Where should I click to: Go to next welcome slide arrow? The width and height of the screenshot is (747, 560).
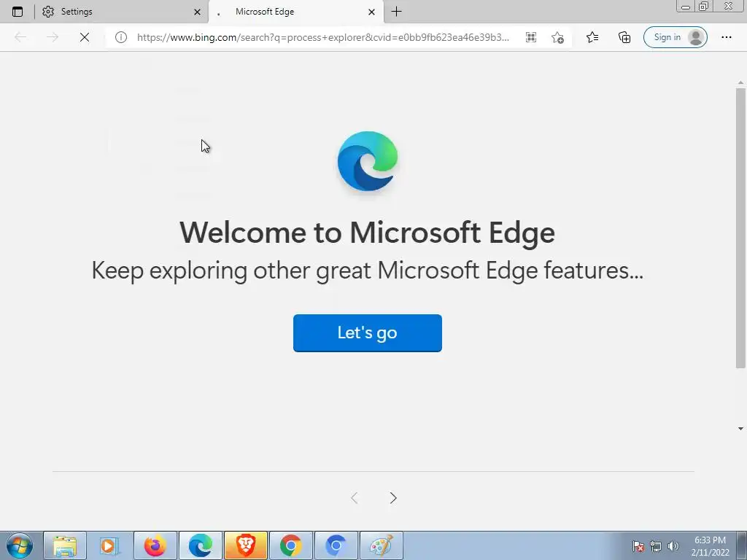393,497
